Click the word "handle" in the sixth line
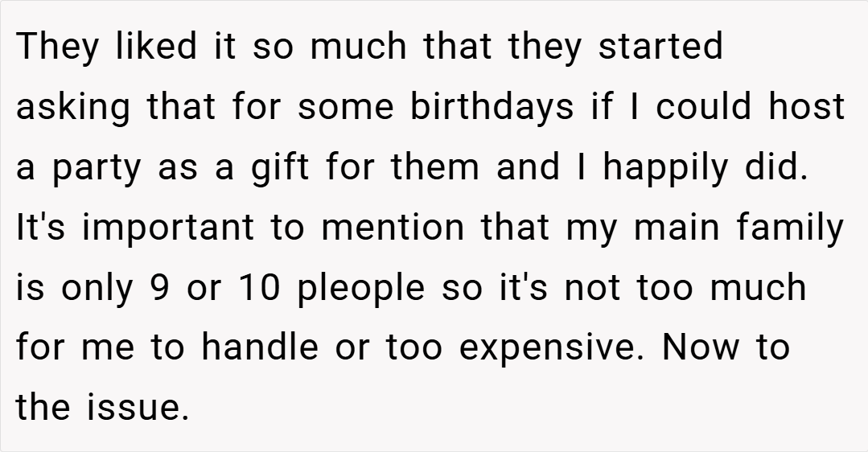 coord(260,347)
